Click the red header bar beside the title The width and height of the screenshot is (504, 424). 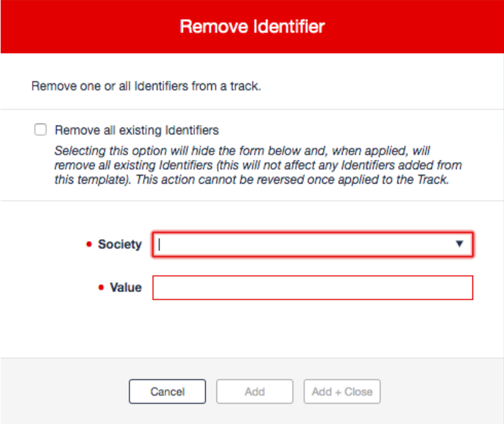pos(414,26)
